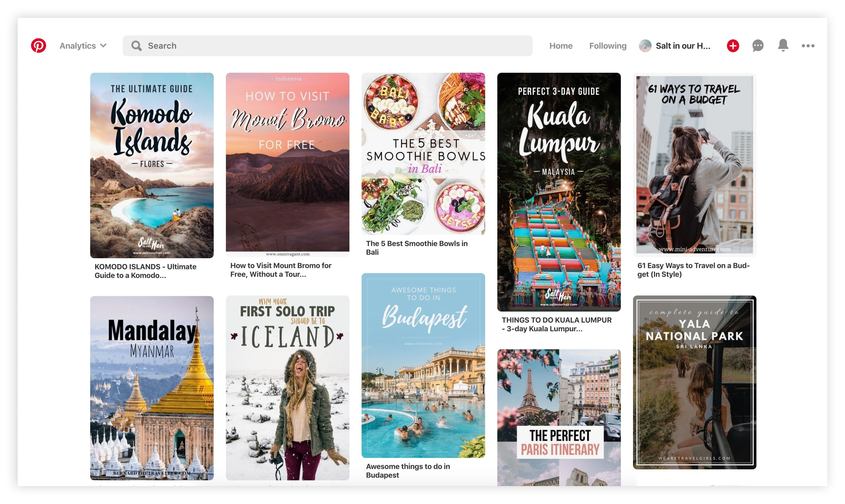Open the three-dot more options icon
The image size is (845, 504).
point(808,46)
